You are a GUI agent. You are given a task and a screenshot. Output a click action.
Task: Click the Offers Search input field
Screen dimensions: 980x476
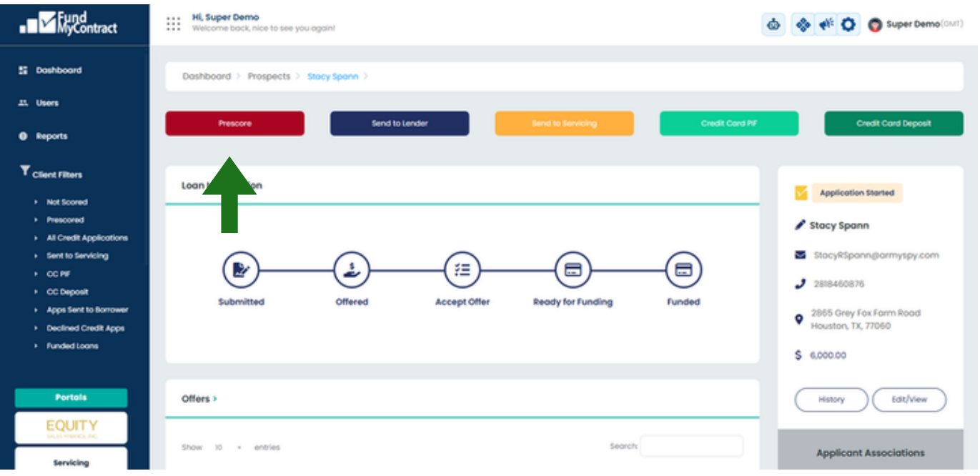click(691, 446)
